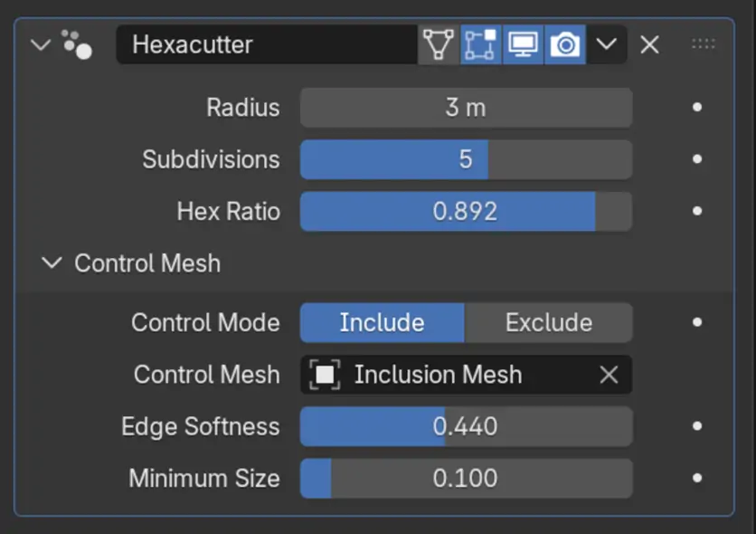Viewport: 756px width, 534px height.
Task: Click the Edge Softness animate dot
Action: pyautogui.click(x=697, y=426)
